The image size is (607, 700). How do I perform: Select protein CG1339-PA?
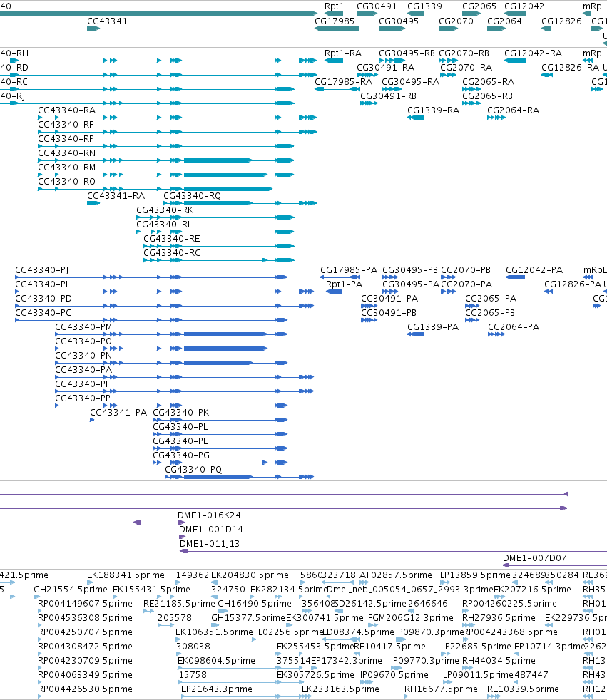point(433,327)
